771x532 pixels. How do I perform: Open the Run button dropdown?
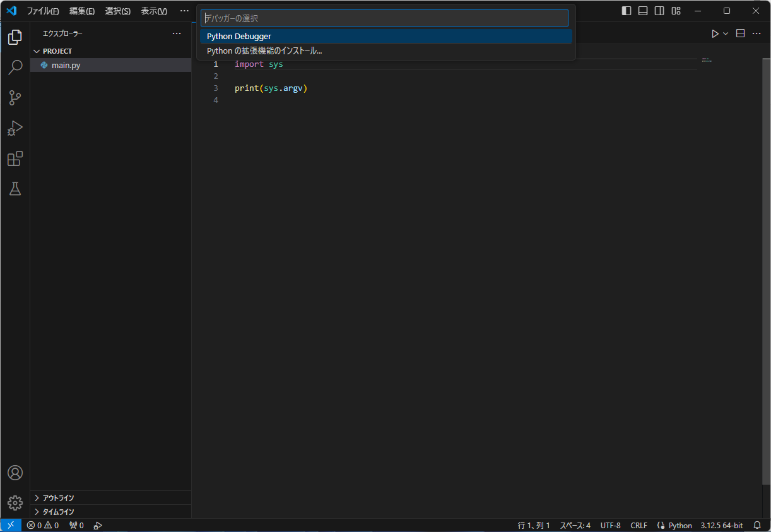tap(725, 33)
